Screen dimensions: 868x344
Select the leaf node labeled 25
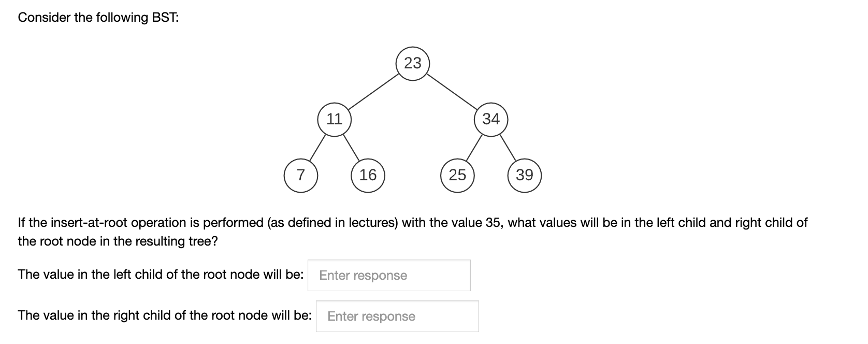click(x=457, y=176)
